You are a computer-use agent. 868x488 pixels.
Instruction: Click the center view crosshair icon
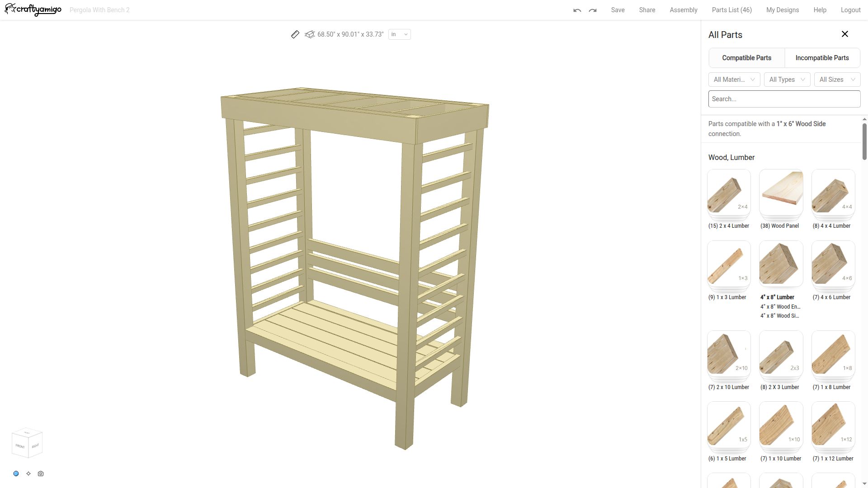click(x=28, y=474)
